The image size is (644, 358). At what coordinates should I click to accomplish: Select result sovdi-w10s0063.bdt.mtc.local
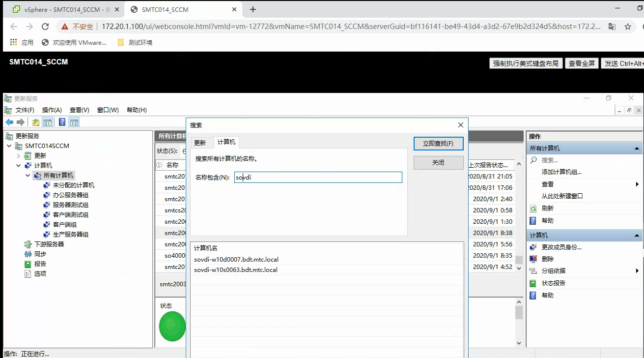click(x=236, y=269)
